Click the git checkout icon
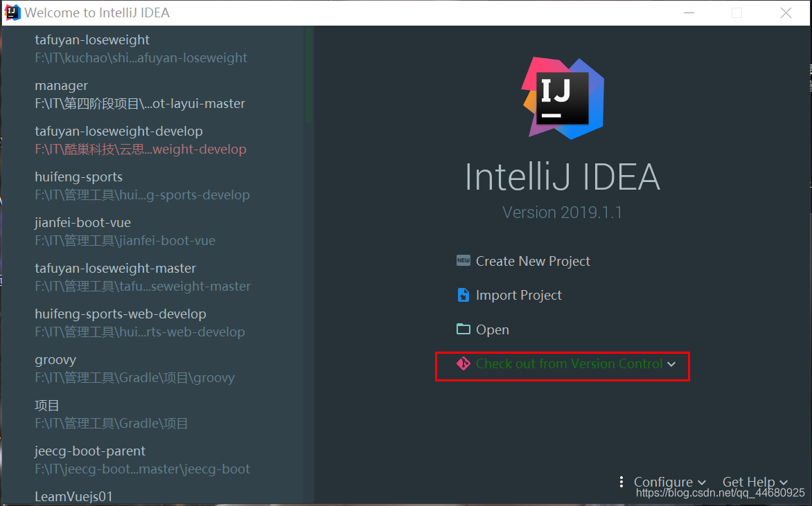 click(x=463, y=363)
